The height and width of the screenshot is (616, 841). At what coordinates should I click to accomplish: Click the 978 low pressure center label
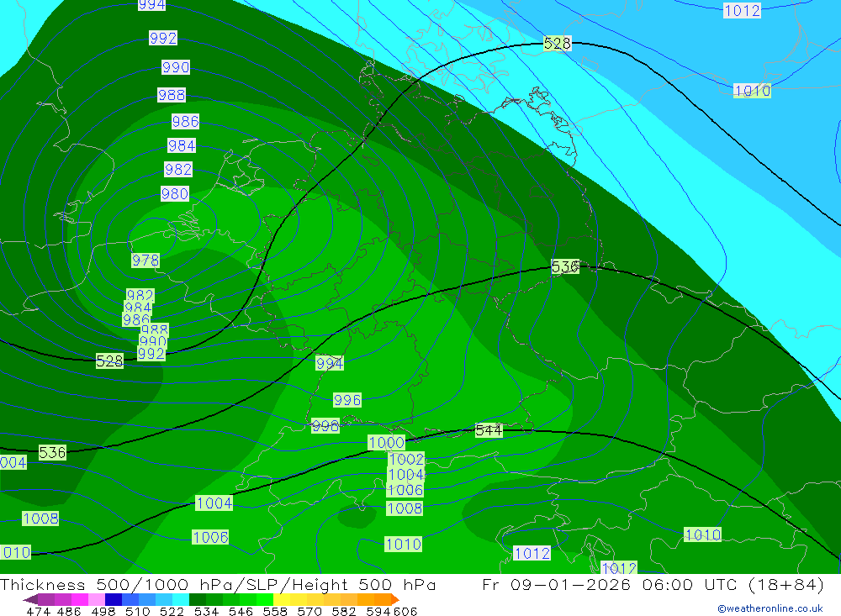coord(145,261)
